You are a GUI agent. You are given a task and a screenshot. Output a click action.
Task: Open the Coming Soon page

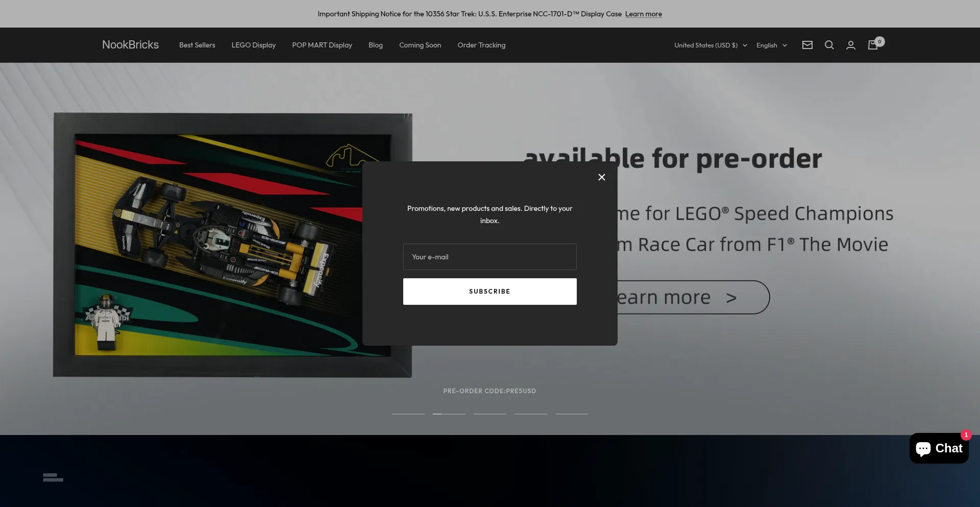click(420, 45)
